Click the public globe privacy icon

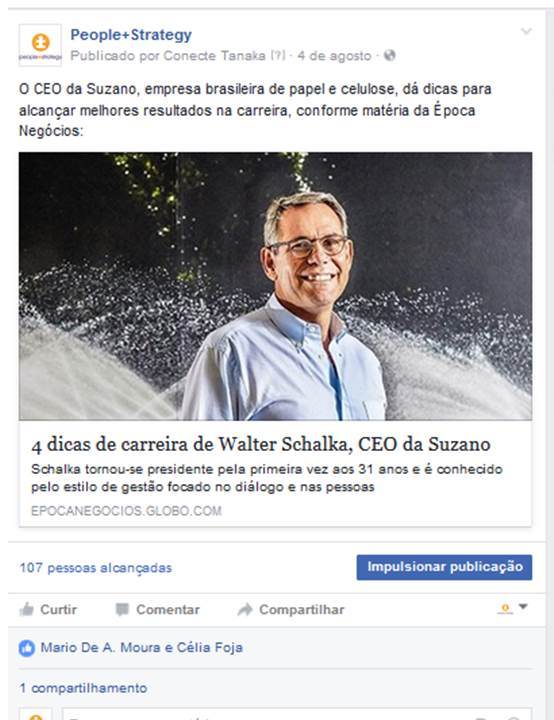click(x=390, y=56)
